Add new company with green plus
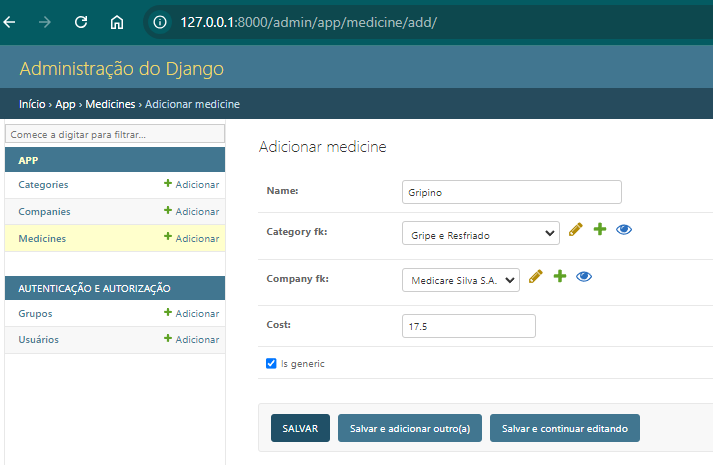The height and width of the screenshot is (465, 713). (x=560, y=276)
